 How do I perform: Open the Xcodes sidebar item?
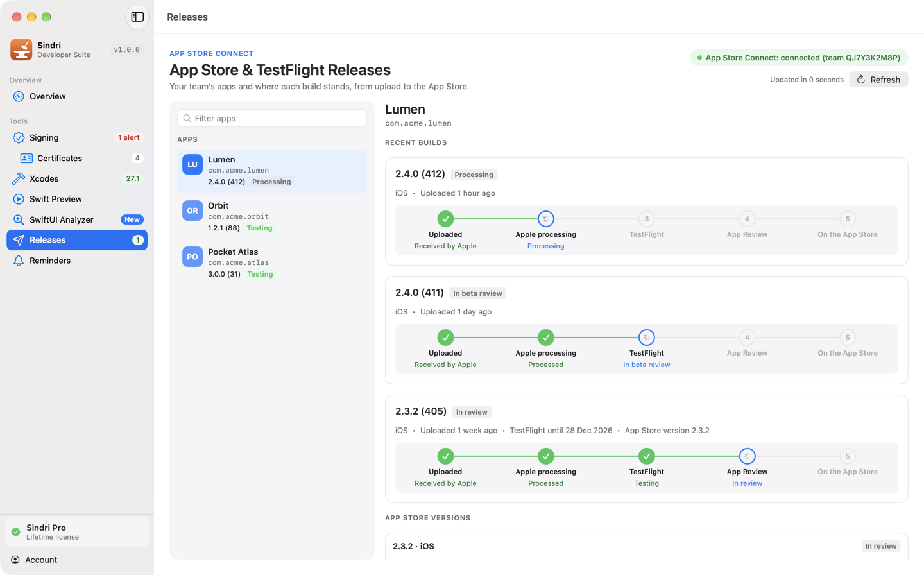tap(77, 178)
